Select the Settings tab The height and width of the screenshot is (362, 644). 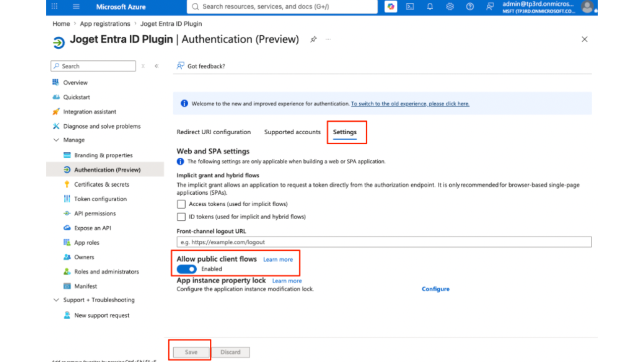coord(345,132)
